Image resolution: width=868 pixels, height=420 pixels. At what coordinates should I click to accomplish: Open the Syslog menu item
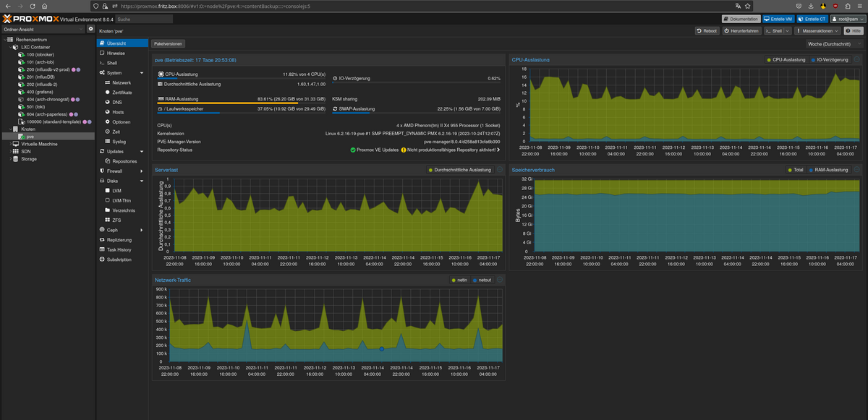click(122, 142)
